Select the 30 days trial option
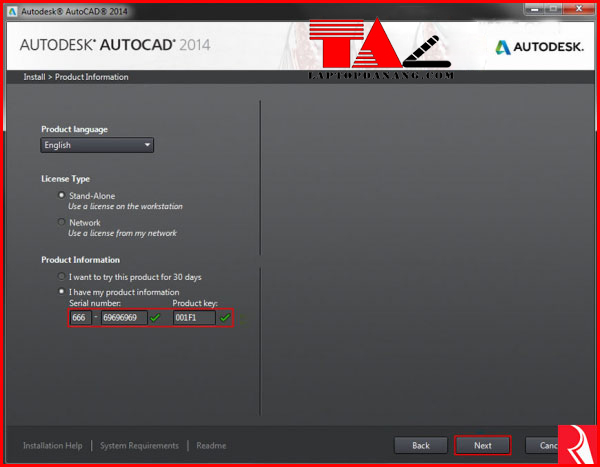600x467 pixels. [62, 276]
